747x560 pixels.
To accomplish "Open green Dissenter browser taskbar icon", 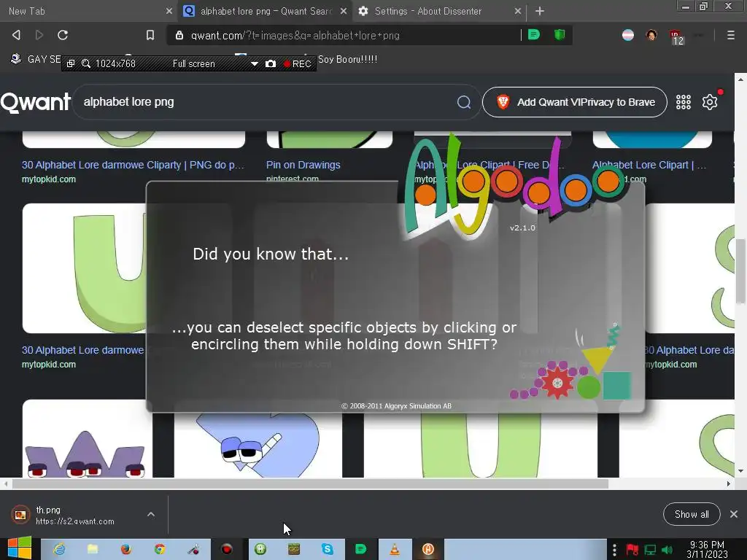I will click(x=360, y=549).
